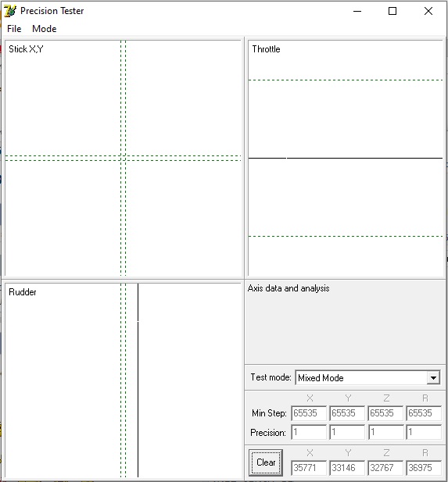This screenshot has width=448, height=482.
Task: Click the Axis data and analysis label
Action: (289, 288)
